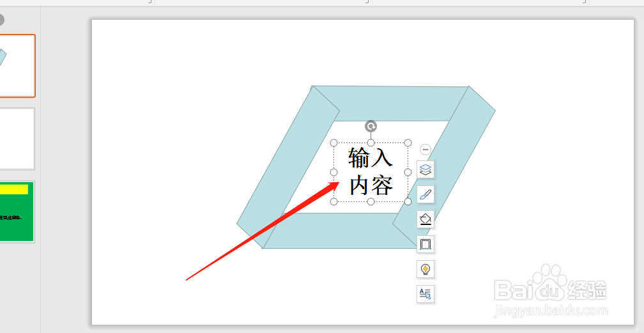Select the green third slide thumbnail
644x333 pixels.
(x=17, y=212)
